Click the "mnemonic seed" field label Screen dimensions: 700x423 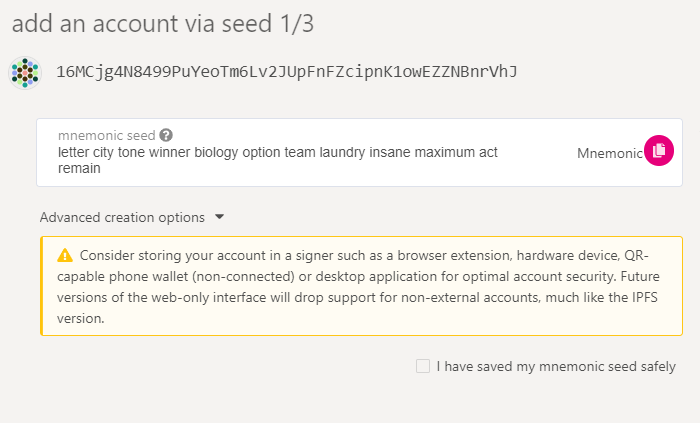pyautogui.click(x=107, y=135)
